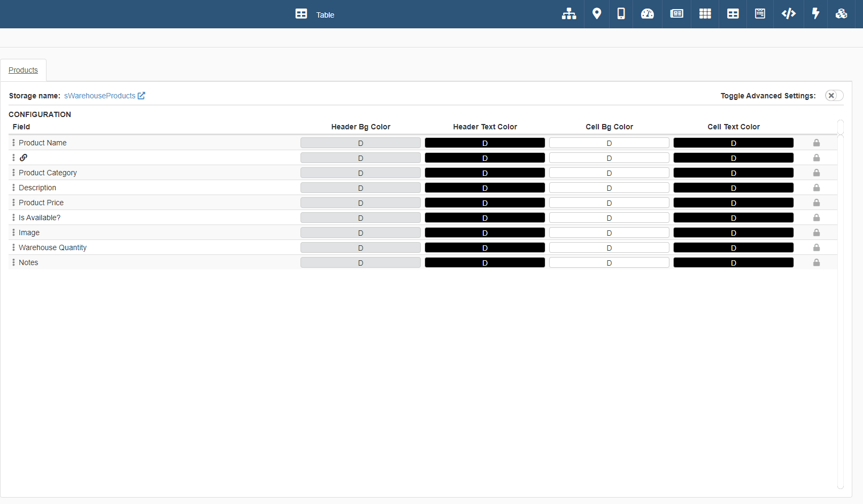Click the dashboard gauge icon

[x=648, y=14]
